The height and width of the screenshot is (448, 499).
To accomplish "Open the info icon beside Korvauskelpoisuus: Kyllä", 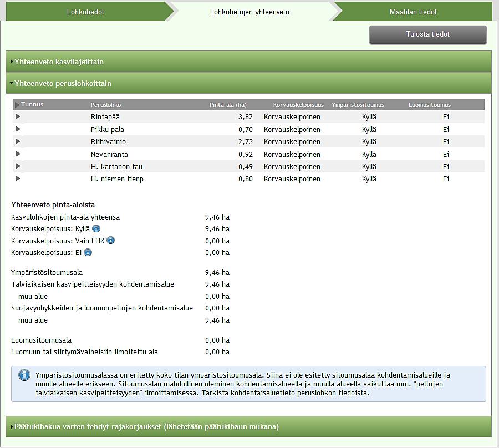I will point(96,228).
